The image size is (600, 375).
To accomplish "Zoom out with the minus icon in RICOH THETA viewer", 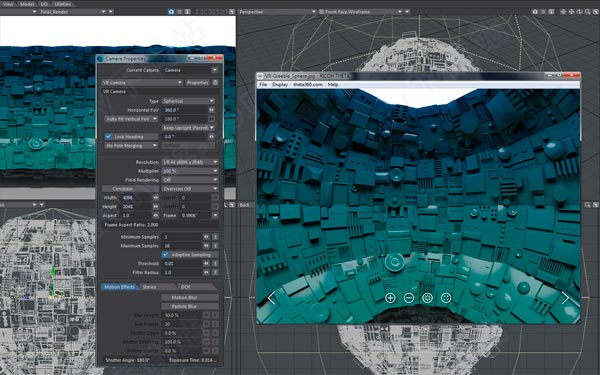I will click(x=409, y=298).
